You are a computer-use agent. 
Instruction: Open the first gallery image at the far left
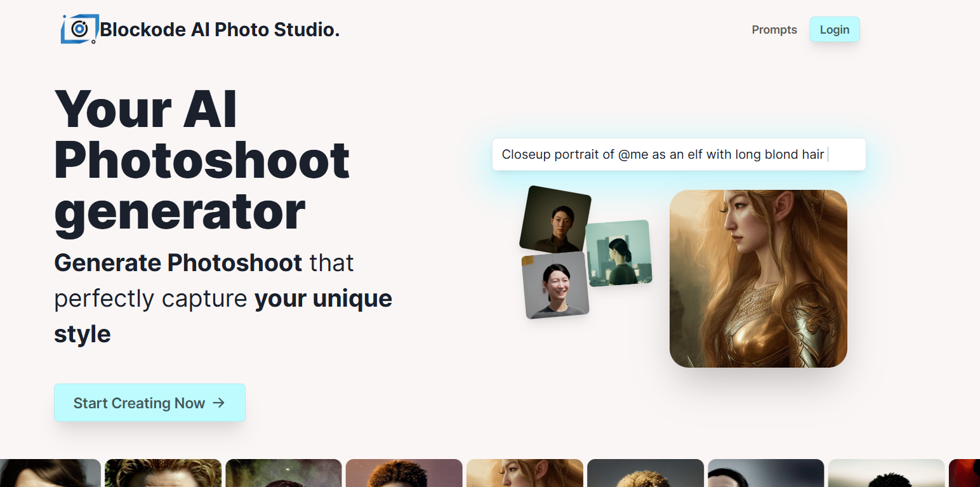click(x=50, y=473)
